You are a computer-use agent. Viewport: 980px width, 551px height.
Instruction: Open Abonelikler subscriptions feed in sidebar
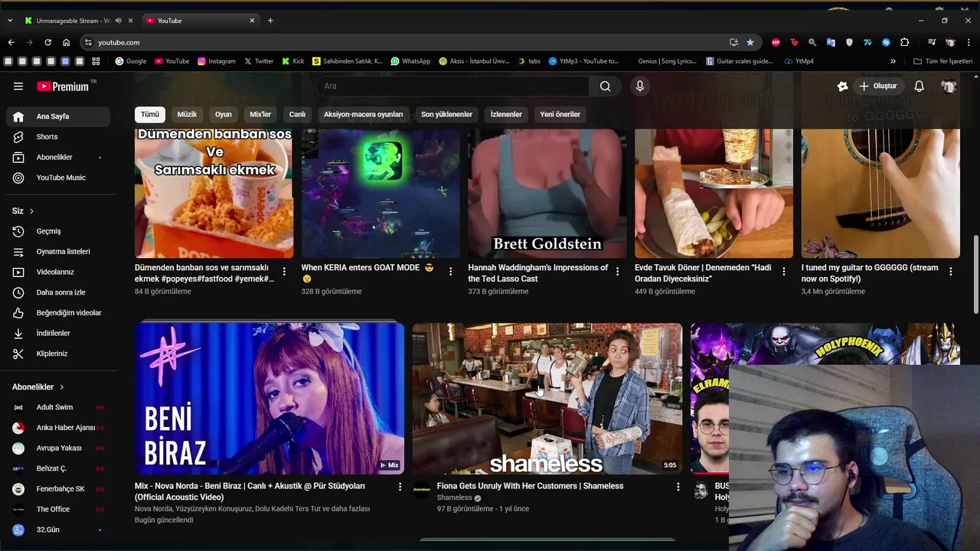(58, 157)
